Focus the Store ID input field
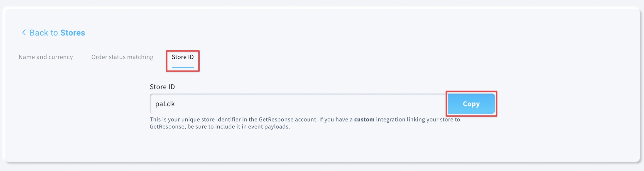 click(x=299, y=104)
